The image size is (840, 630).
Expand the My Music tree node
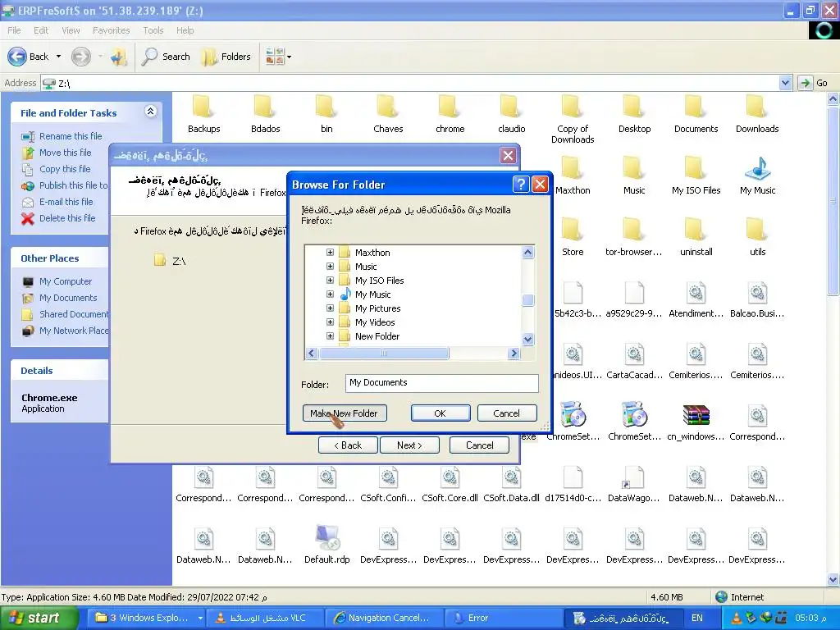(330, 294)
